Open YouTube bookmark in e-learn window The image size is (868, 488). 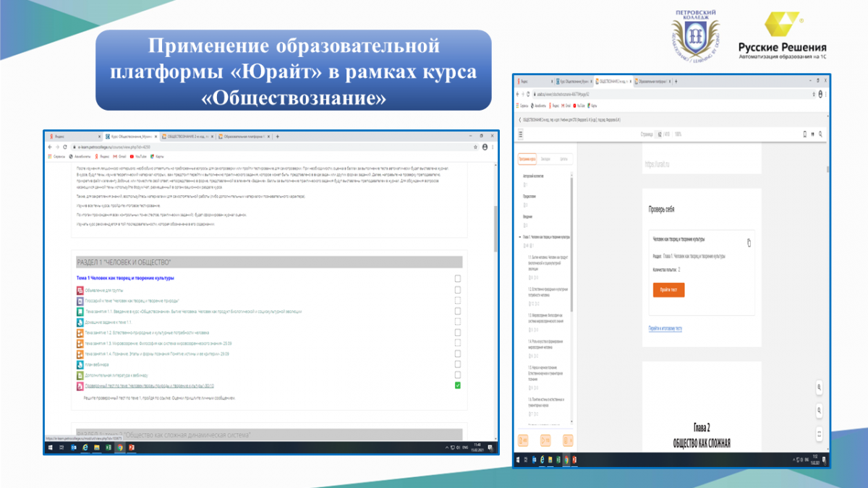tap(140, 156)
